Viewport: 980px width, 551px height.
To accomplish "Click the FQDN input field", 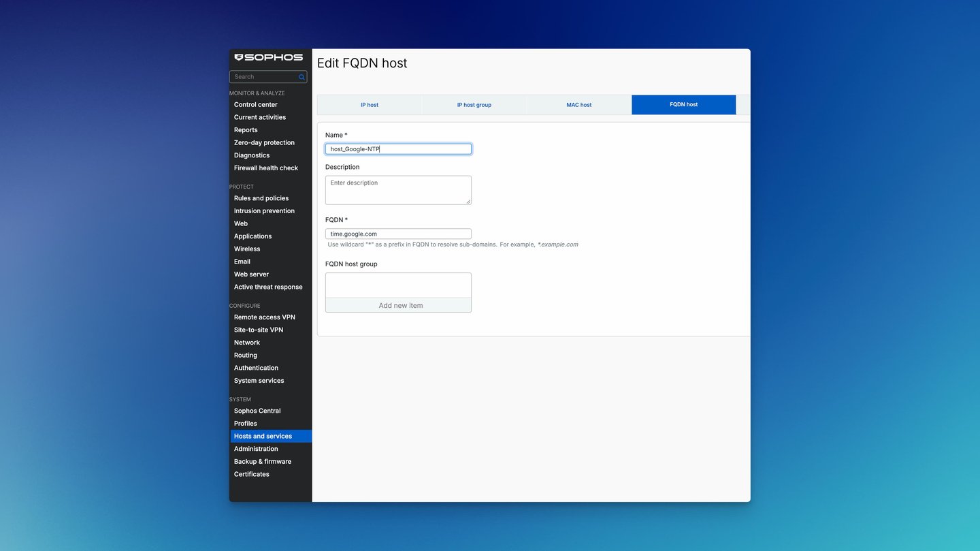I will (398, 234).
